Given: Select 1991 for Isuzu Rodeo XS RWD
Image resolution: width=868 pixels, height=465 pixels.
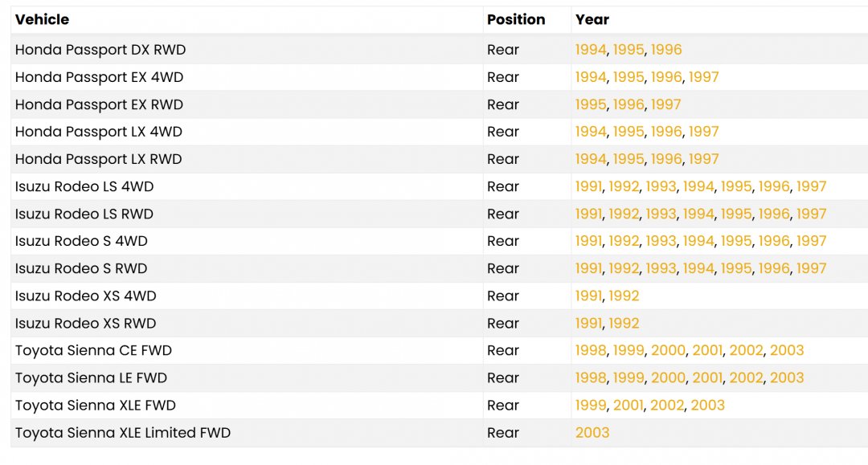Looking at the screenshot, I should 588,323.
